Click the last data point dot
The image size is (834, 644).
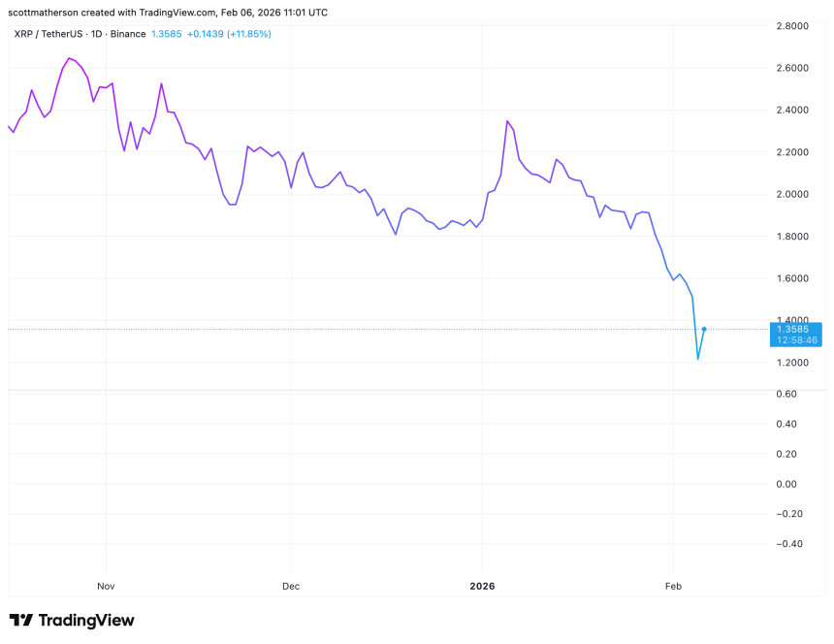(x=704, y=329)
